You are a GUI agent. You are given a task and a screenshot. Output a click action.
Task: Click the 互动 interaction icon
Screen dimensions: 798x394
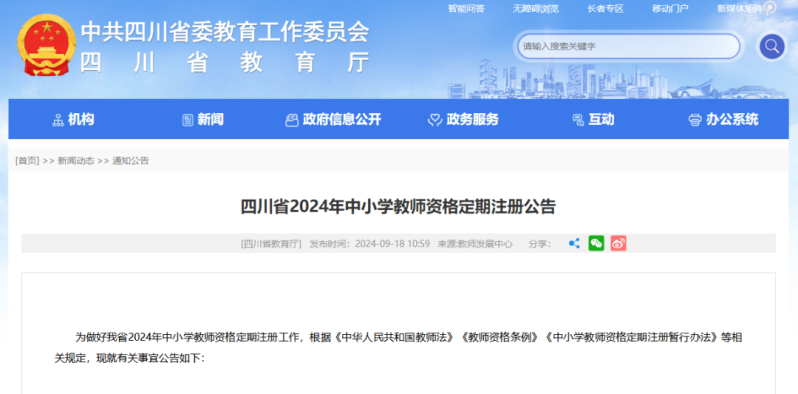tap(578, 120)
